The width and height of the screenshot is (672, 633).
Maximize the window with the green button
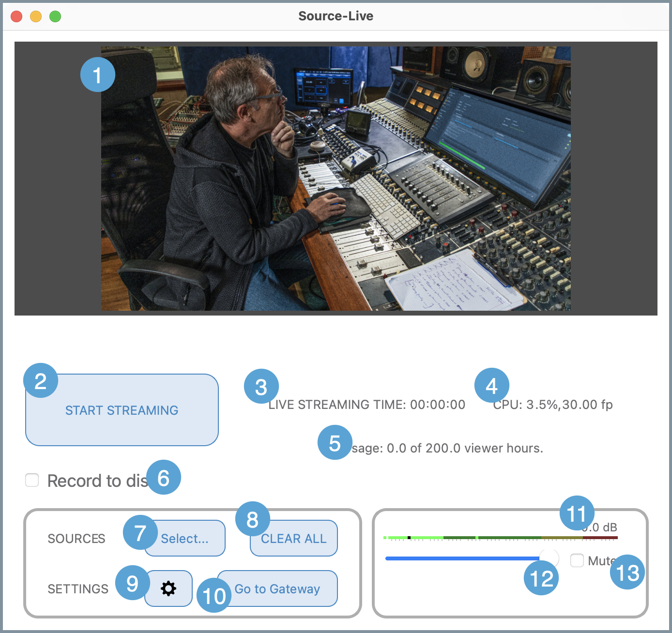55,16
